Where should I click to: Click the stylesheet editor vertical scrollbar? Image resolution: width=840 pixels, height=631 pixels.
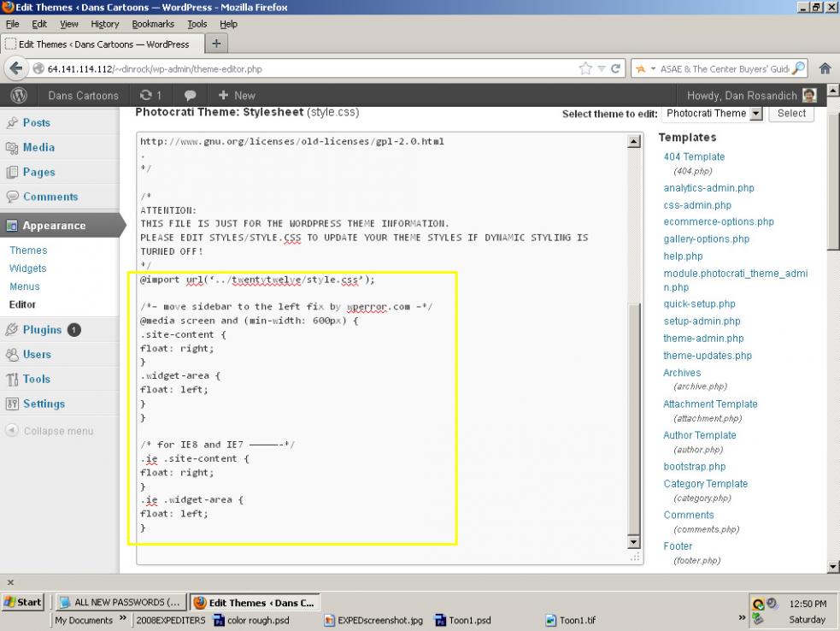click(x=633, y=342)
